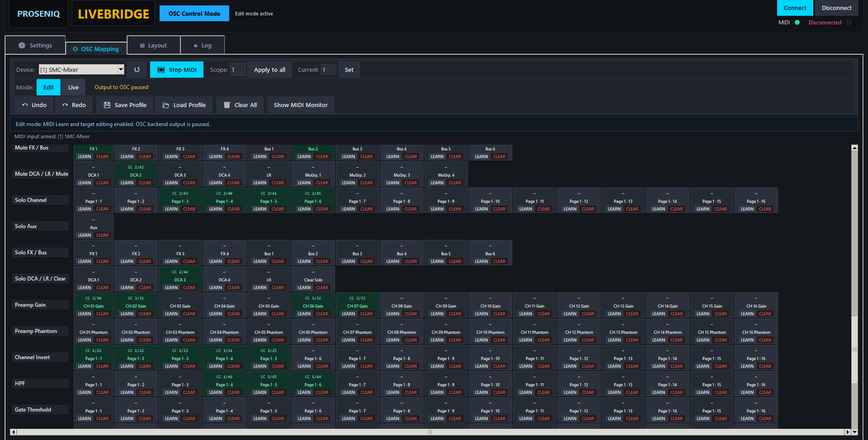
Task: Click the scroll left arrow at bottom
Action: 13,432
